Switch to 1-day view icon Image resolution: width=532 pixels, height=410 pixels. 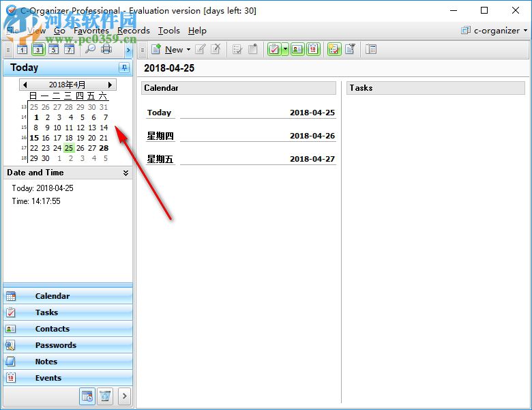[22, 50]
